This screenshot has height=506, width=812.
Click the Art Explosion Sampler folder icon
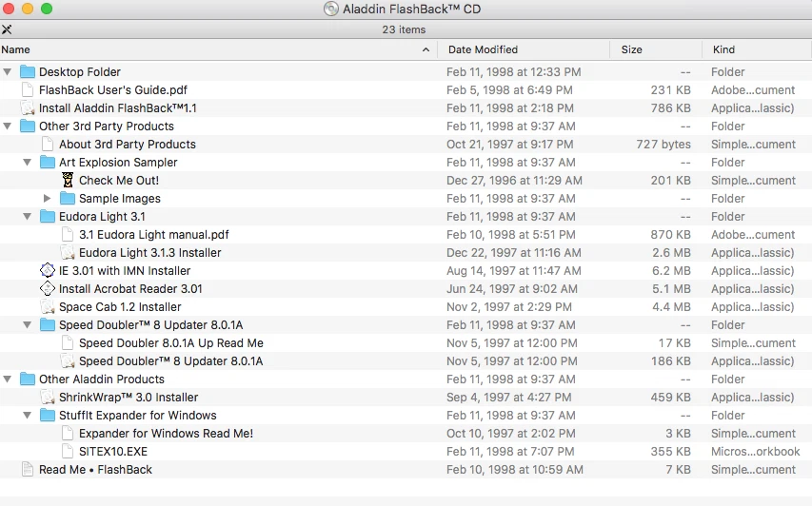pos(48,163)
